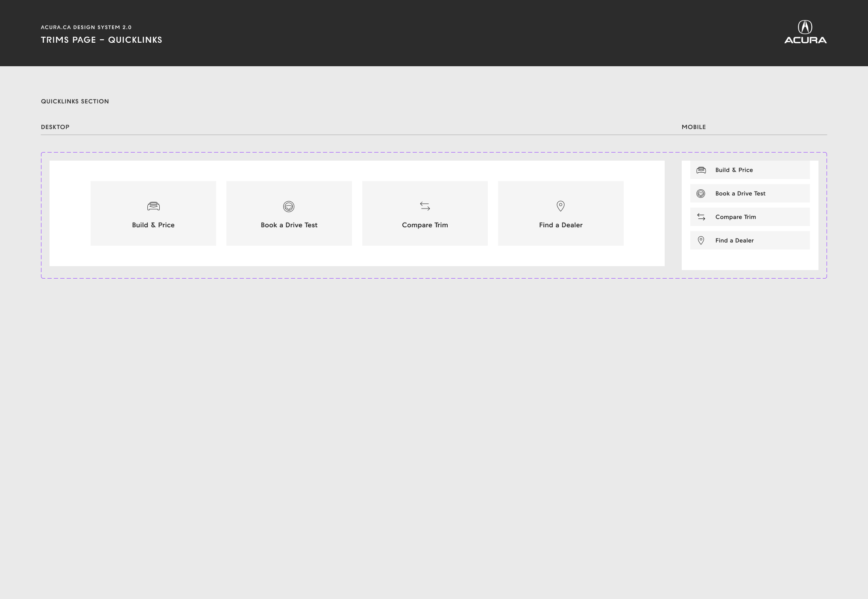The width and height of the screenshot is (868, 599).
Task: Click the Acura logo in the header
Action: point(805,32)
